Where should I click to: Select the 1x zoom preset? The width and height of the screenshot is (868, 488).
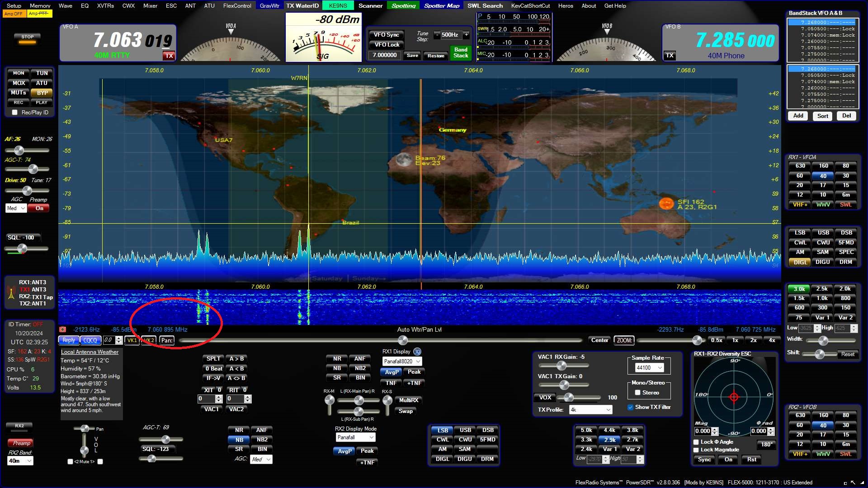pyautogui.click(x=735, y=340)
